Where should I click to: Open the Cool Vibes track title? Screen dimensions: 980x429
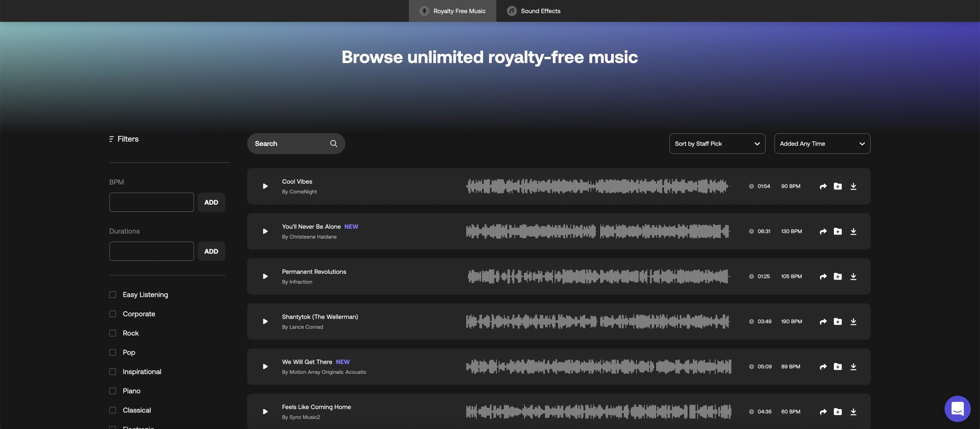(297, 182)
